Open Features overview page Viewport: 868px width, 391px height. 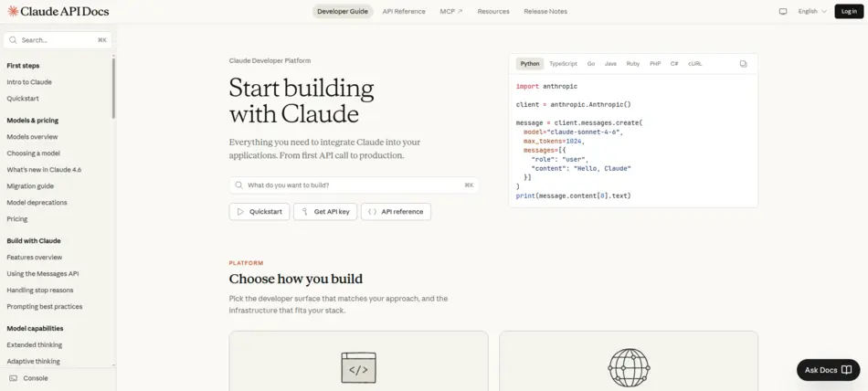(35, 257)
